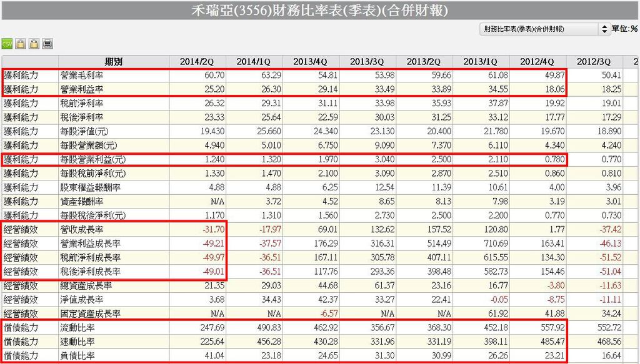Click the 157.52 value in 營收成長率 row

coord(439,230)
